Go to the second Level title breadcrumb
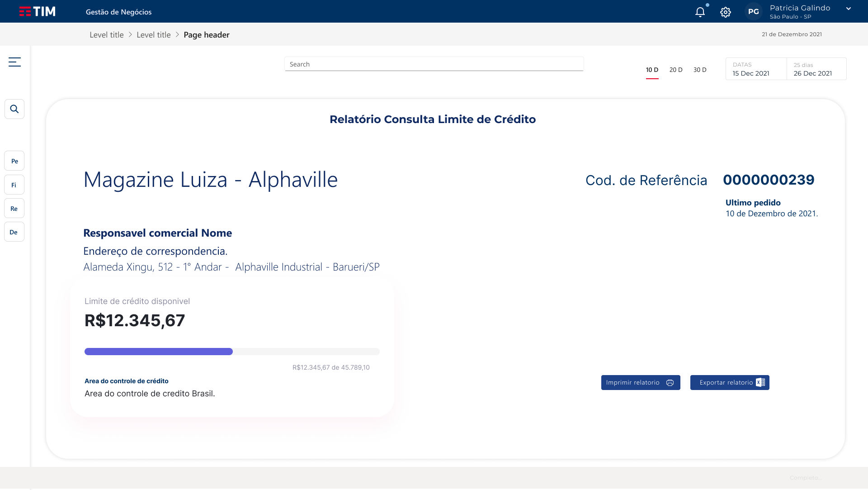The image size is (868, 490). tap(154, 35)
